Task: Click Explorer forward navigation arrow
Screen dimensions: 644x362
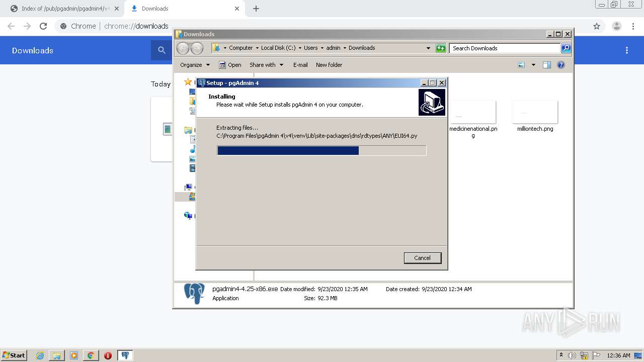Action: click(197, 48)
